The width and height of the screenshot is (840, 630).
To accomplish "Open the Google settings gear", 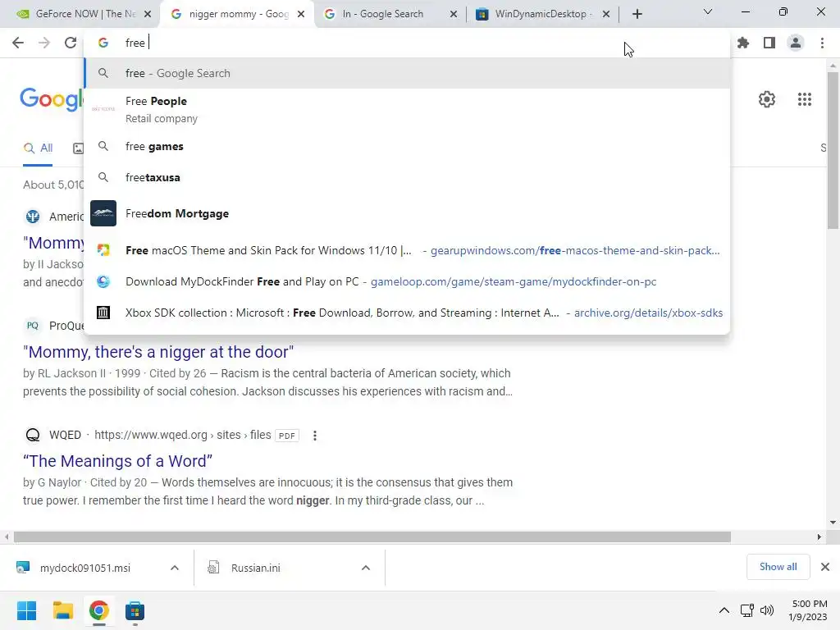I will coord(767,99).
